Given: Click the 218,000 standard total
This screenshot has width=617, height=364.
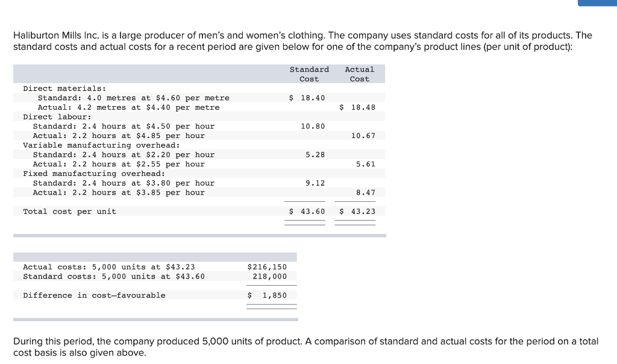Looking at the screenshot, I should coord(269,276).
